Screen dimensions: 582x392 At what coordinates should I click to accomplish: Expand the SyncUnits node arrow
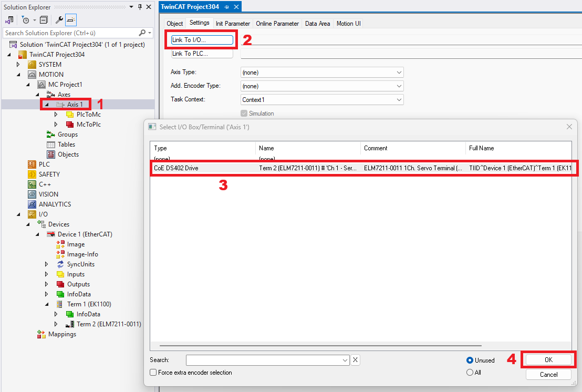[x=46, y=264]
